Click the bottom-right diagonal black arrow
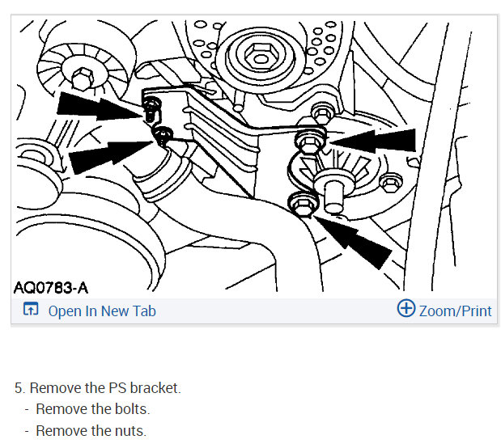This screenshot has height=448, width=501. [x=353, y=242]
